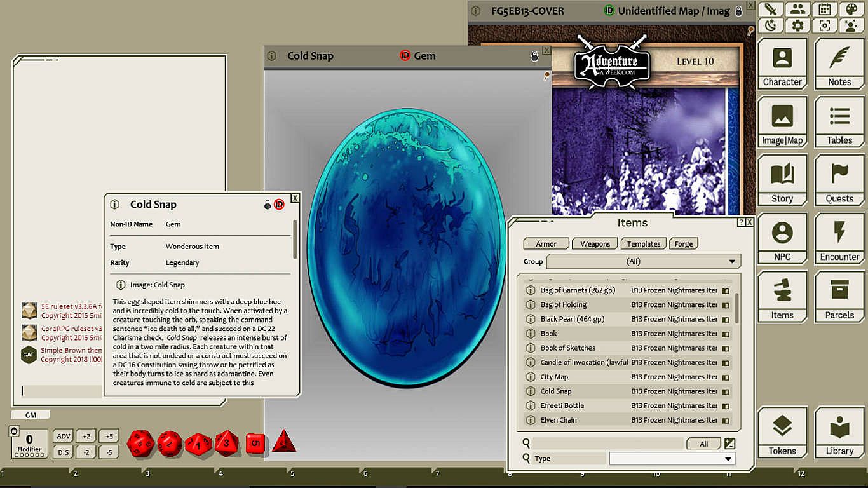Open the Type filter dropdown
This screenshot has width=868, height=488.
672,459
